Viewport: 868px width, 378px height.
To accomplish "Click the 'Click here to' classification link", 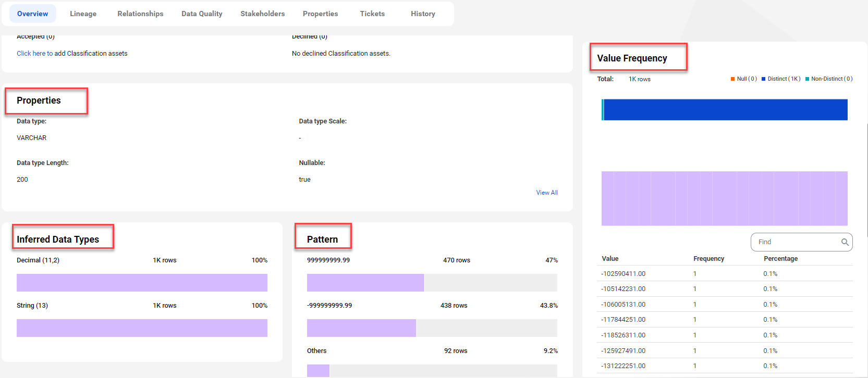I will click(34, 53).
